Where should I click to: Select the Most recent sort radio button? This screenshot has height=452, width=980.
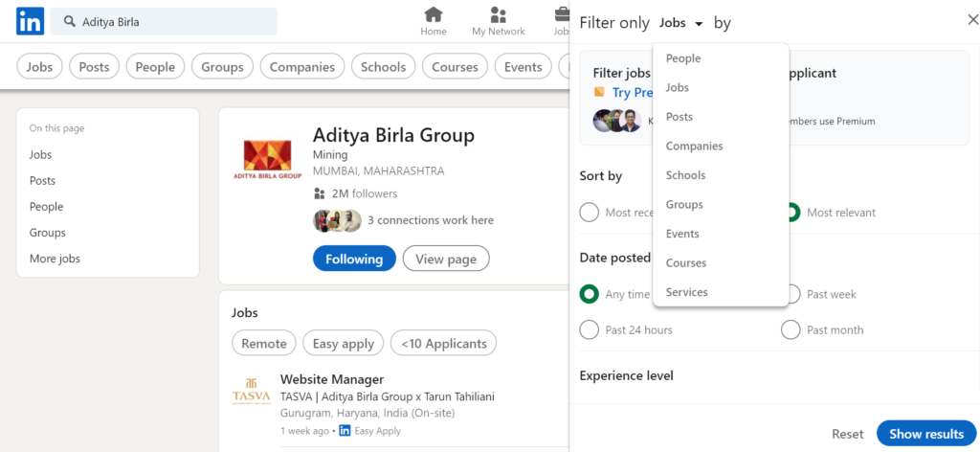coord(589,213)
